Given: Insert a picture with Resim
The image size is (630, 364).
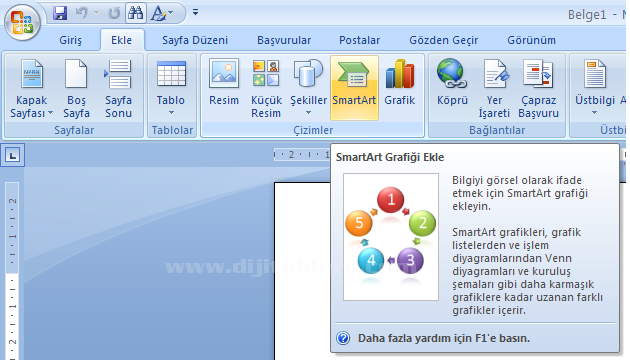Looking at the screenshot, I should (224, 82).
